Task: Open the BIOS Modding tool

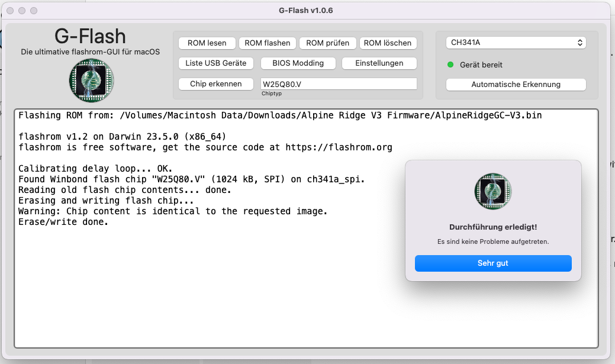Action: (298, 63)
